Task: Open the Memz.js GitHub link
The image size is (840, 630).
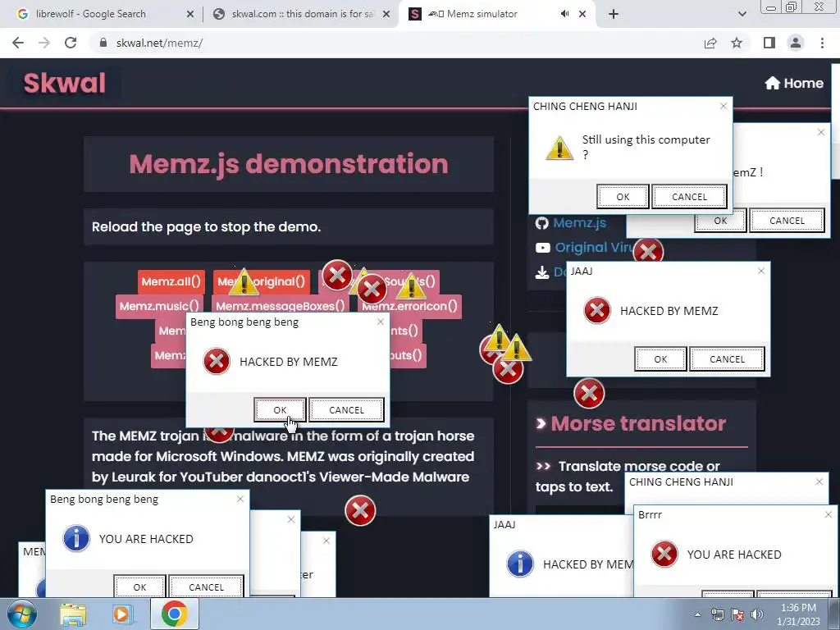Action: (x=580, y=222)
